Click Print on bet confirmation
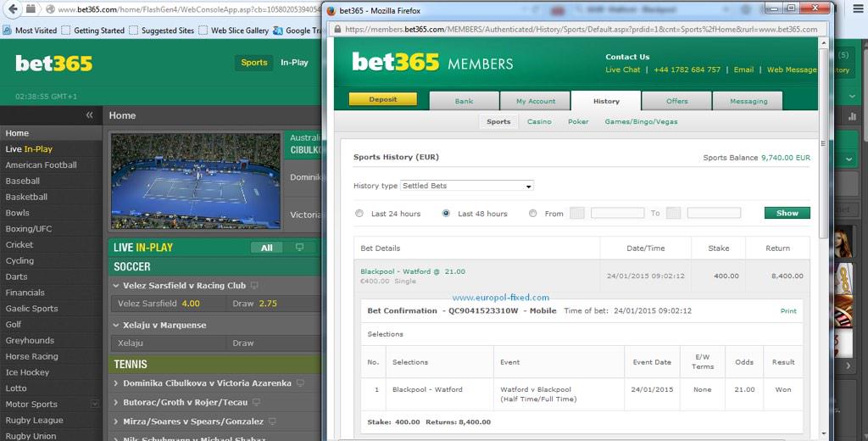The width and height of the screenshot is (868, 441). point(788,310)
